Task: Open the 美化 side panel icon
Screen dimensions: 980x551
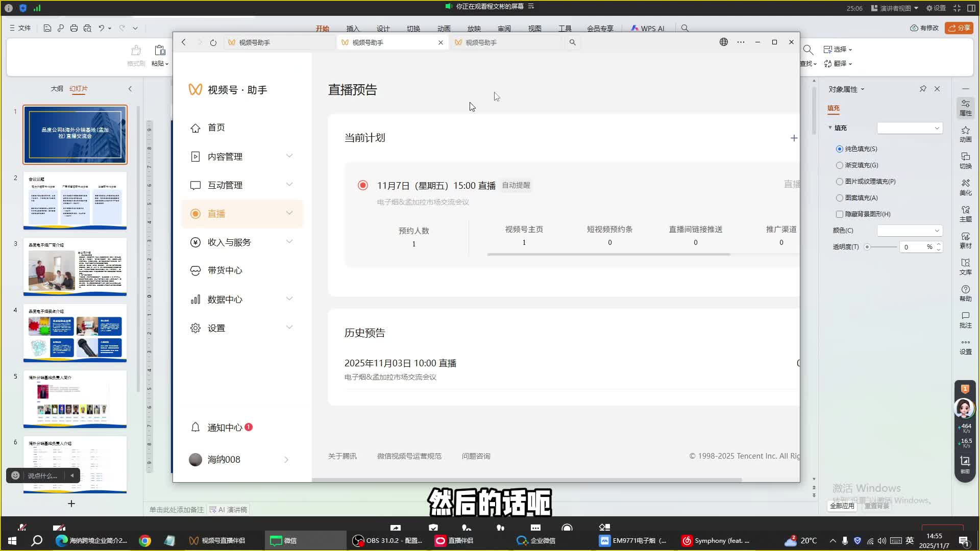Action: [965, 187]
